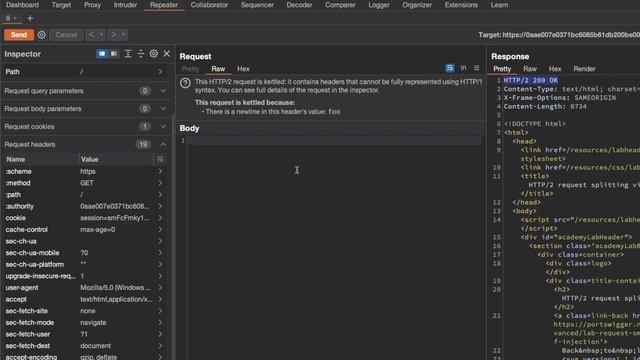Open Comparer tab
The width and height of the screenshot is (640, 360).
point(340,5)
